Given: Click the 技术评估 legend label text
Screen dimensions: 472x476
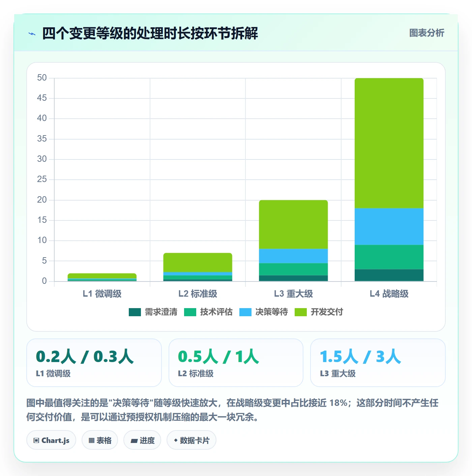Looking at the screenshot, I should click(x=216, y=312).
